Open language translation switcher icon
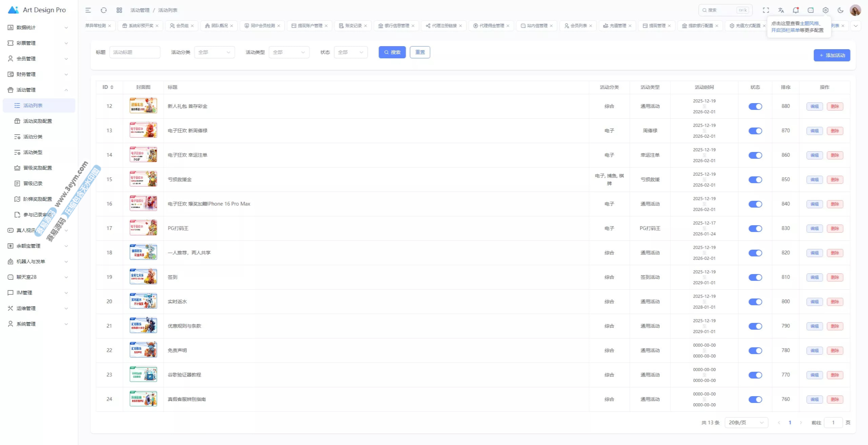868x445 pixels. 781,10
